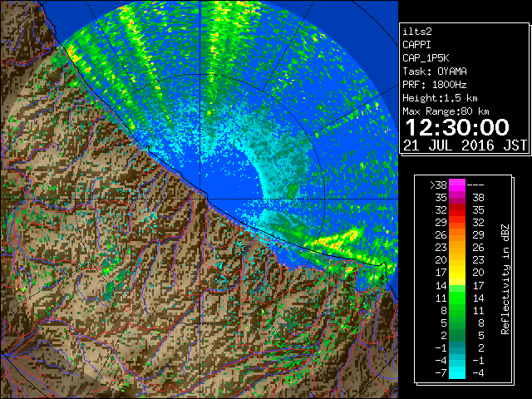The image size is (532, 399).
Task: Click the '---' legend top-right marker
Action: (x=475, y=185)
